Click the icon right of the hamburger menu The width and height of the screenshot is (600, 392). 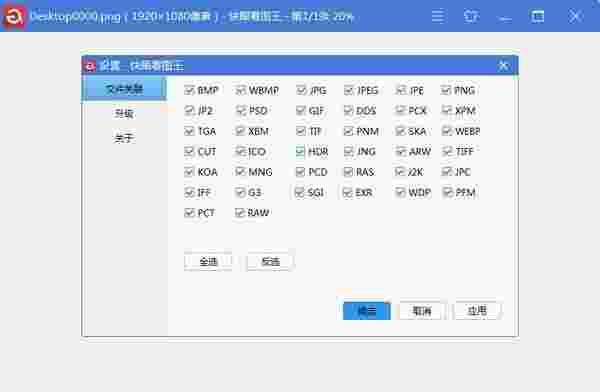tap(471, 16)
